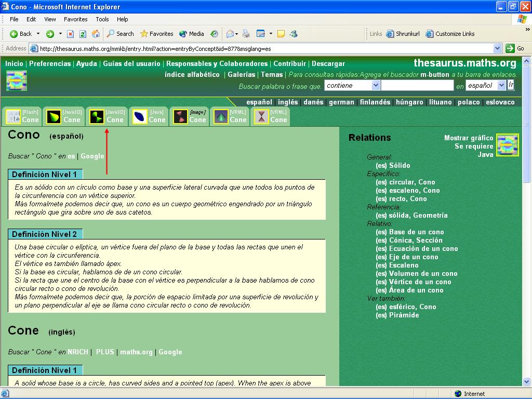Open the Search toolbar button
The height and width of the screenshot is (399, 532).
[x=121, y=34]
